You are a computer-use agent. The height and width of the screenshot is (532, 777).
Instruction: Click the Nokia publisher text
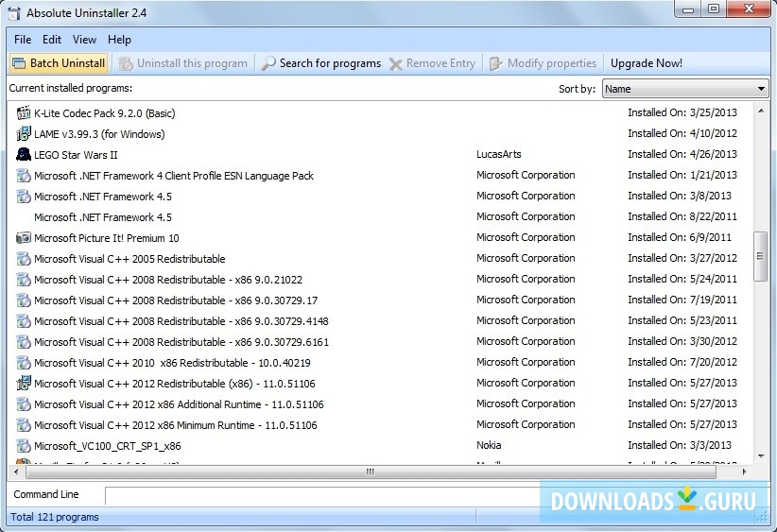[x=489, y=445]
